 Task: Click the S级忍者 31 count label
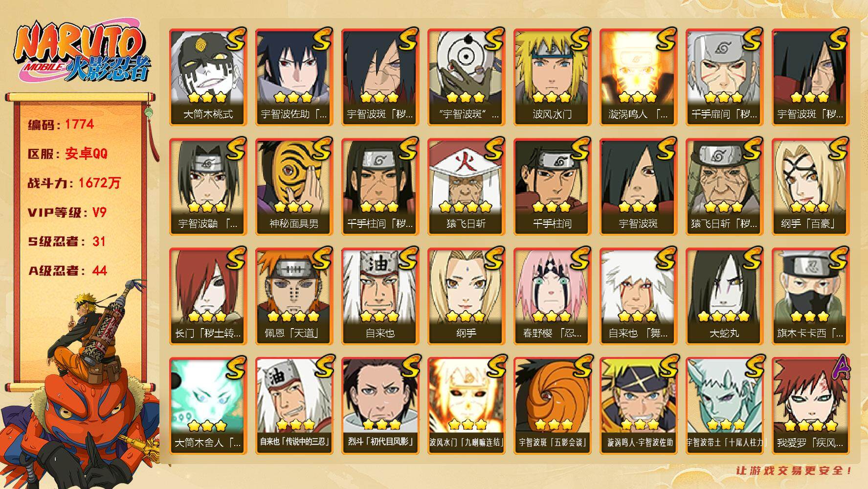[x=67, y=241]
